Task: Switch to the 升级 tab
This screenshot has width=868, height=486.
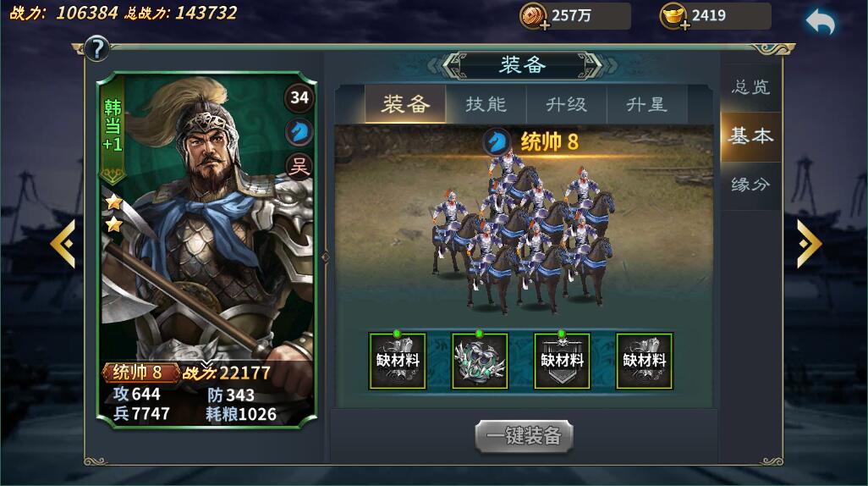Action: 566,104
